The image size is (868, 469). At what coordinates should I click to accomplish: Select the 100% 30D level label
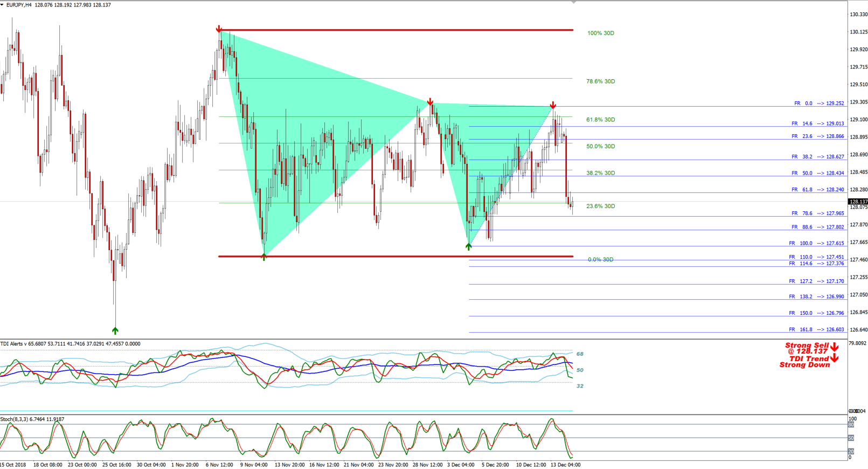click(x=601, y=33)
